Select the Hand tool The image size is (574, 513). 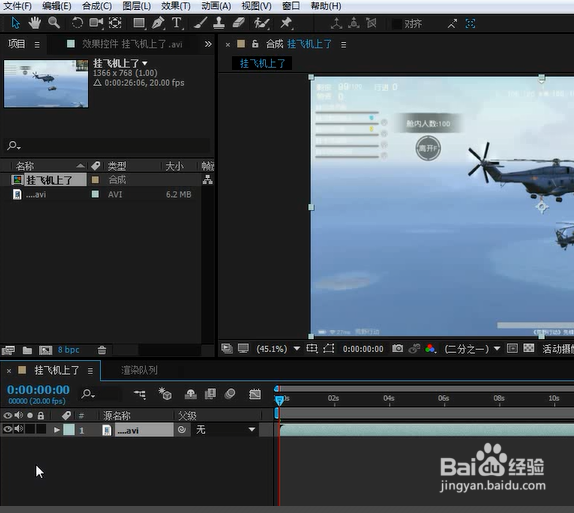click(x=34, y=23)
